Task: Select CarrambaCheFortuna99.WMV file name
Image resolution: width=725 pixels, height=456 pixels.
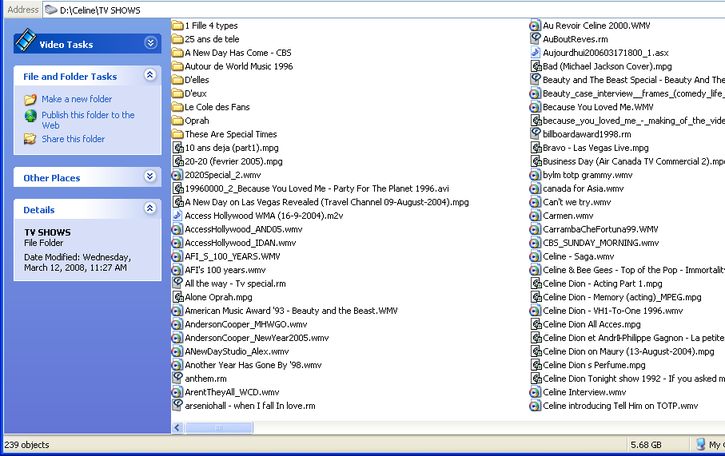Action: click(600, 229)
